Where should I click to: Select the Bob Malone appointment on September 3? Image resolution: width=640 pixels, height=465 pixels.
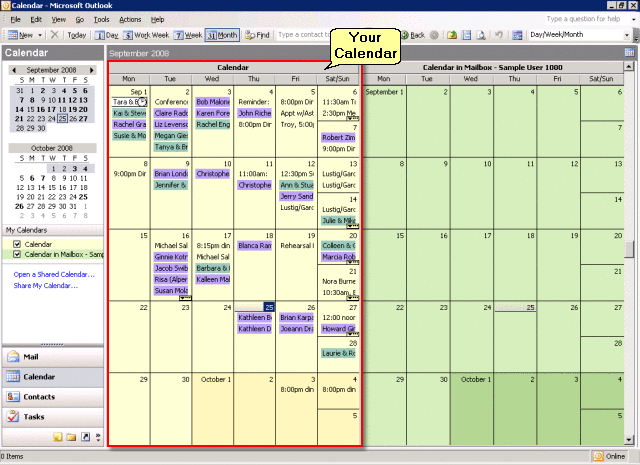(213, 102)
